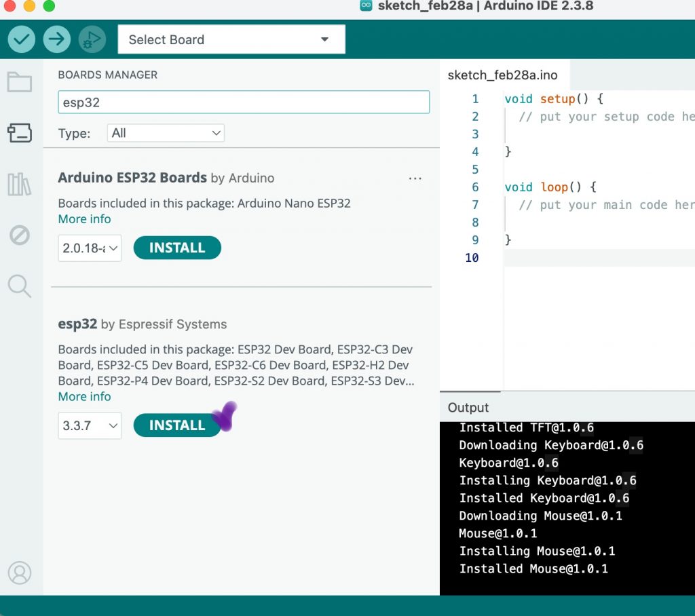Open the 2.0.18 version dropdown
The height and width of the screenshot is (616, 695).
pos(90,248)
